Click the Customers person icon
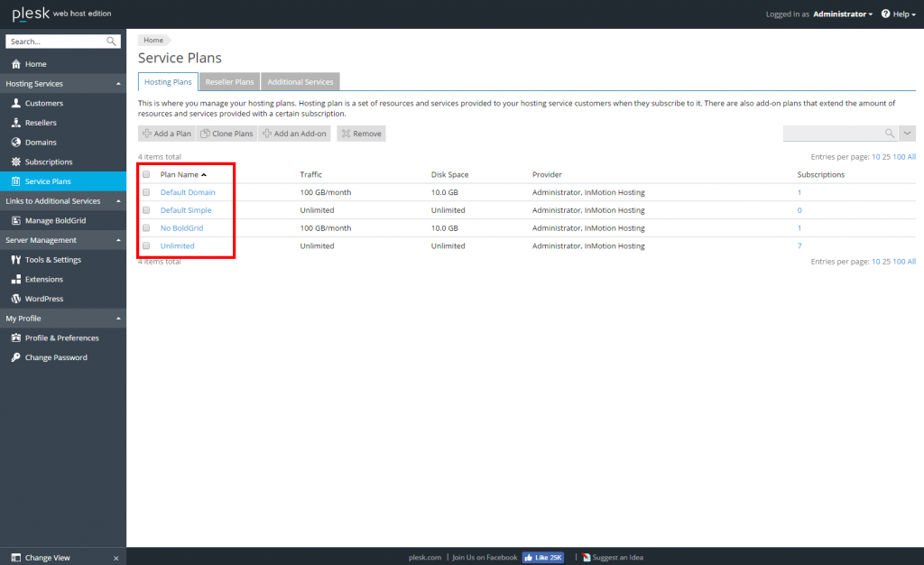Viewport: 924px width, 565px height. (16, 103)
